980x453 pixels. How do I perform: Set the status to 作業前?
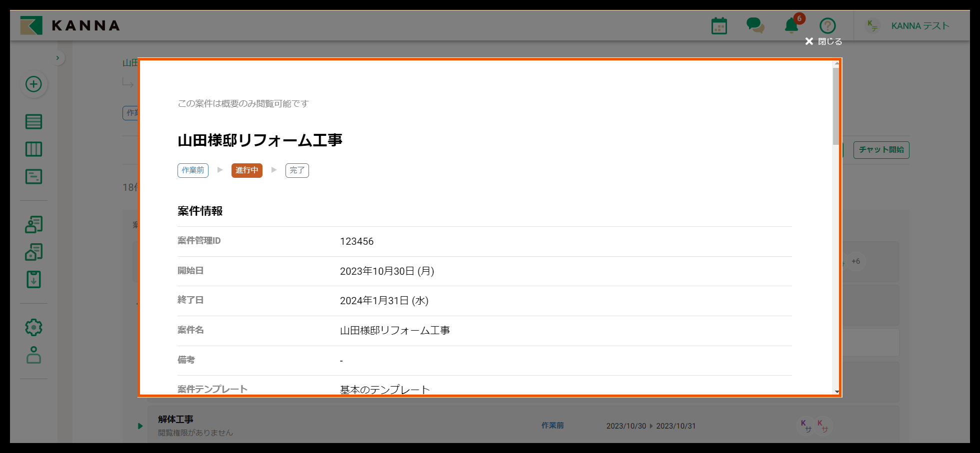coord(192,170)
